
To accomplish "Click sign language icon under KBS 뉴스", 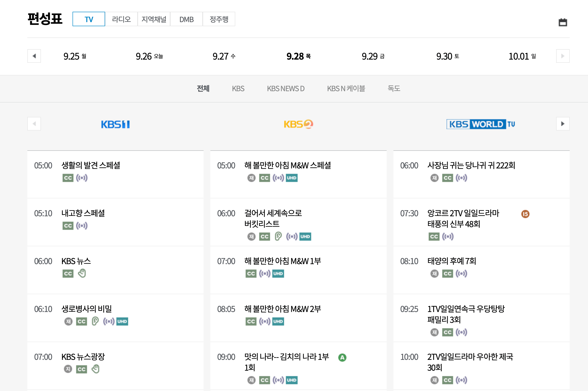I will click(x=82, y=273).
